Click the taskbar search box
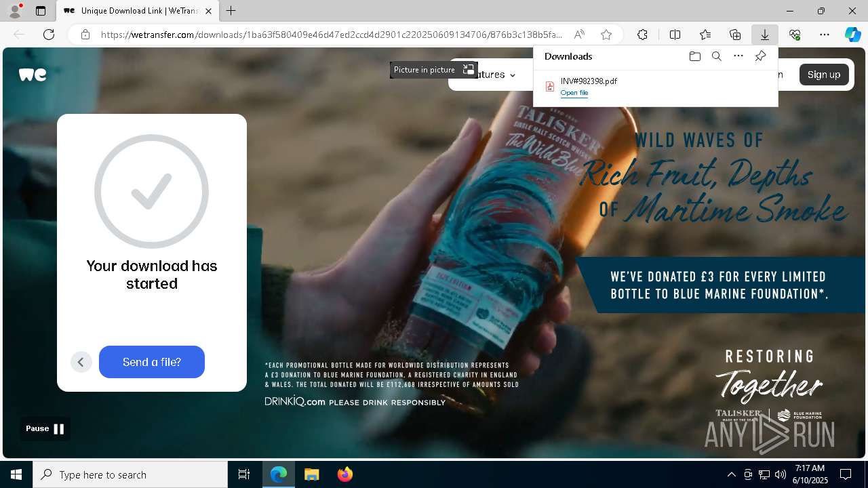Screen dimensions: 868x488 [x=130, y=474]
